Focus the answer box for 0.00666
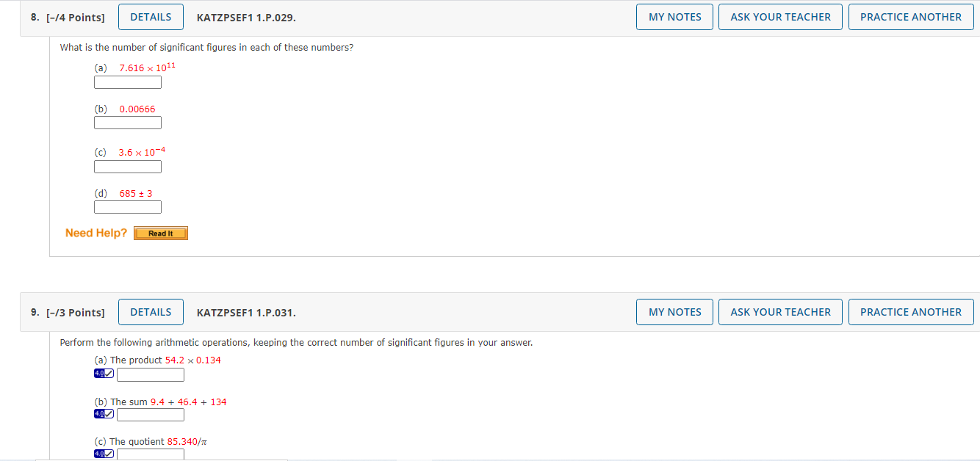 tap(128, 123)
